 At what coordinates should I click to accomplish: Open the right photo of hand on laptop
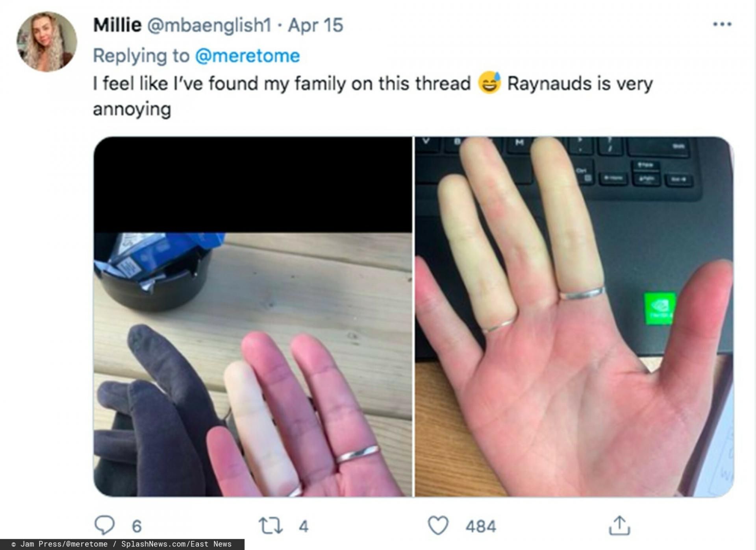coord(574,317)
